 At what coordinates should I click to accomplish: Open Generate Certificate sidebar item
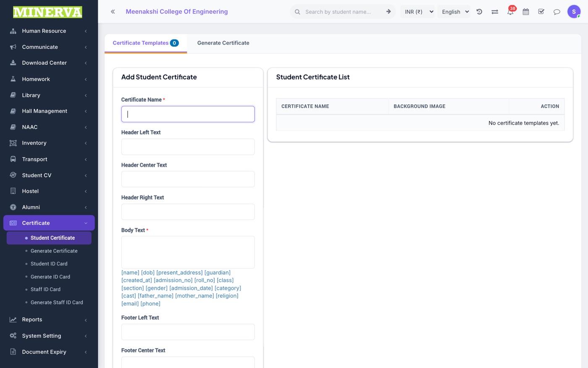click(x=54, y=251)
